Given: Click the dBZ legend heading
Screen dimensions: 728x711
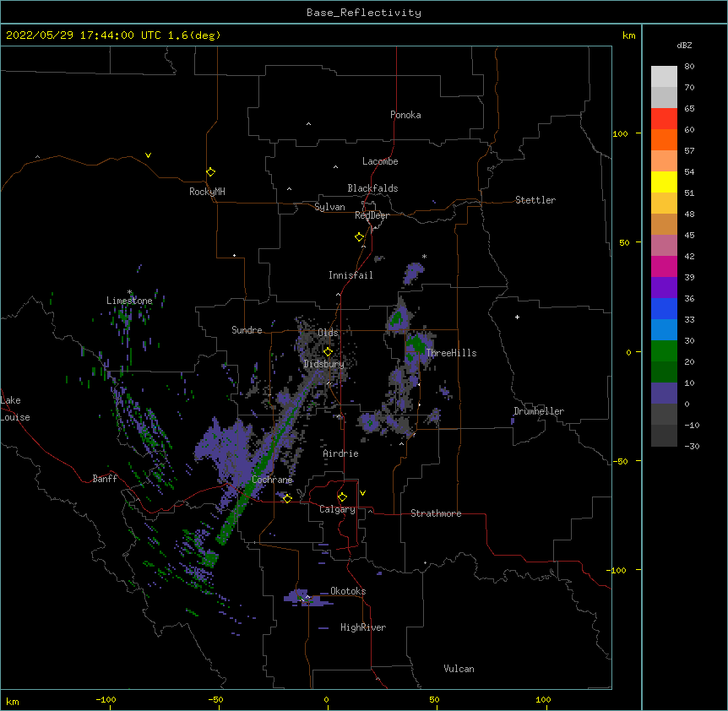Looking at the screenshot, I should 684,46.
